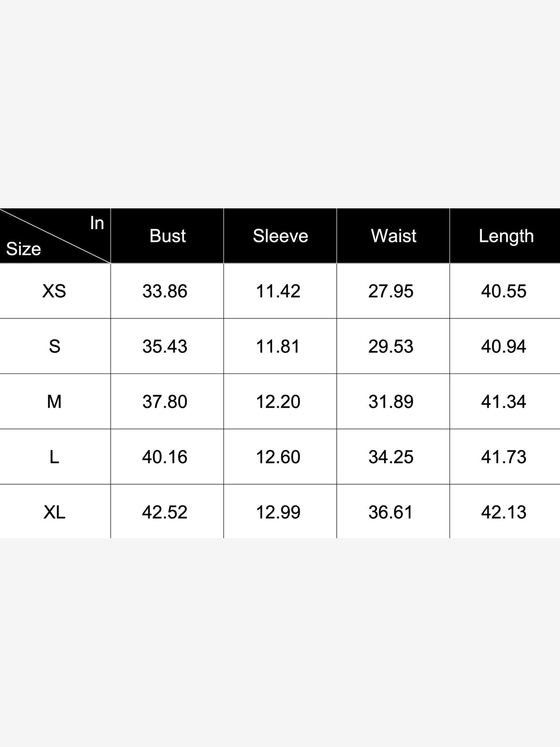The image size is (560, 747).
Task: Click the Waist column header
Action: coord(393,236)
